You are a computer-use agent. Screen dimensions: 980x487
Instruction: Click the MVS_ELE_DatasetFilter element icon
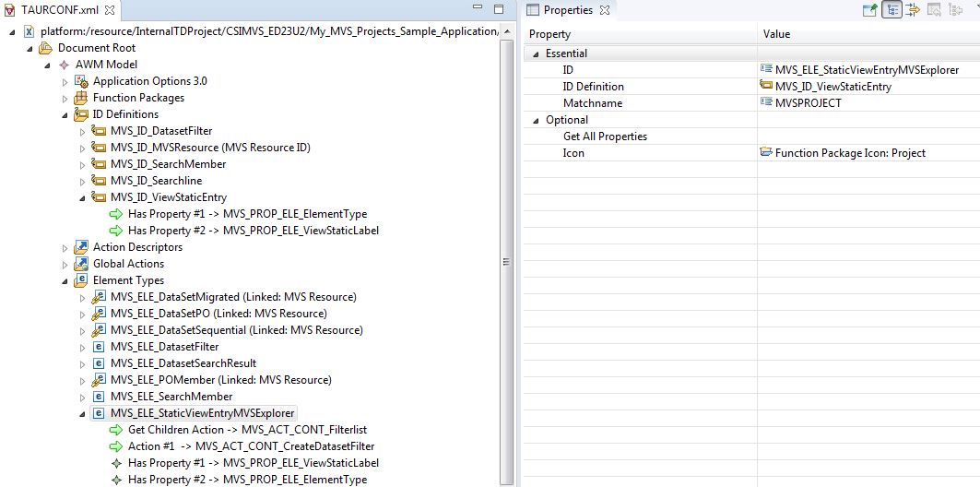pos(99,347)
